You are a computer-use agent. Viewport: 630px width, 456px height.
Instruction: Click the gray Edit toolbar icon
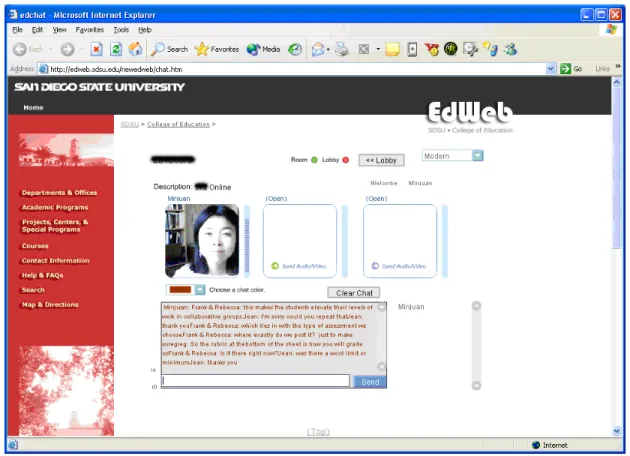pos(364,49)
